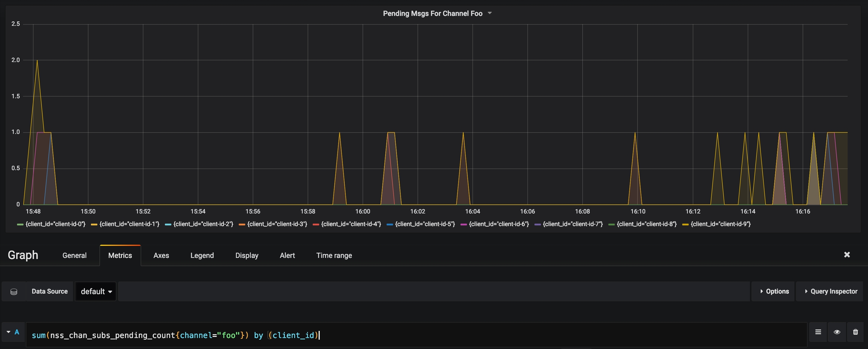Open the Legend tab
This screenshot has height=349, width=868.
202,256
